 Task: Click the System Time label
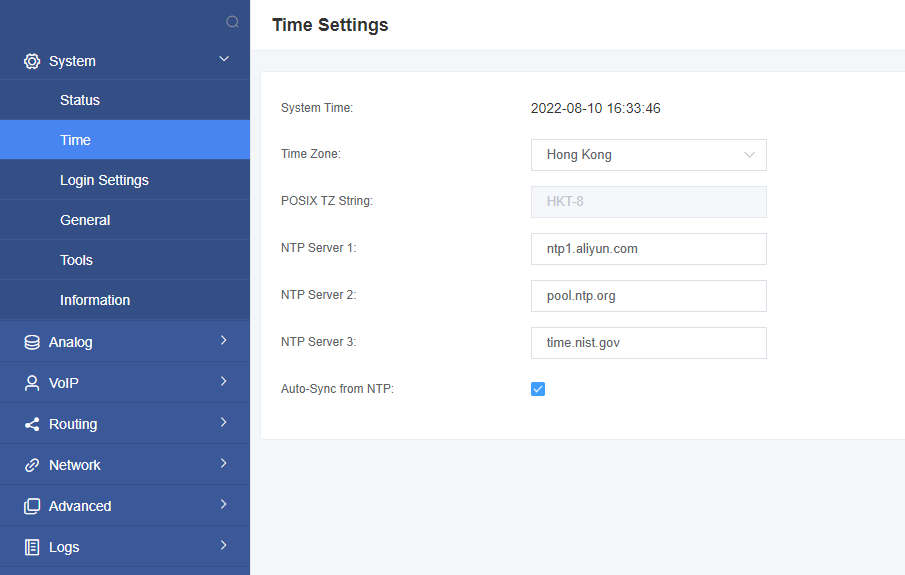click(317, 108)
